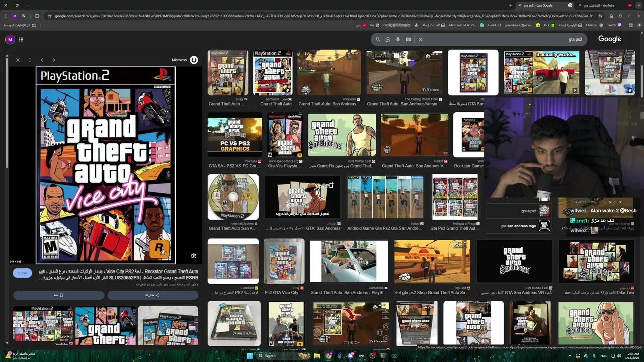The width and height of the screenshot is (644, 362).
Task: Clear the search query with X
Action: (x=421, y=39)
